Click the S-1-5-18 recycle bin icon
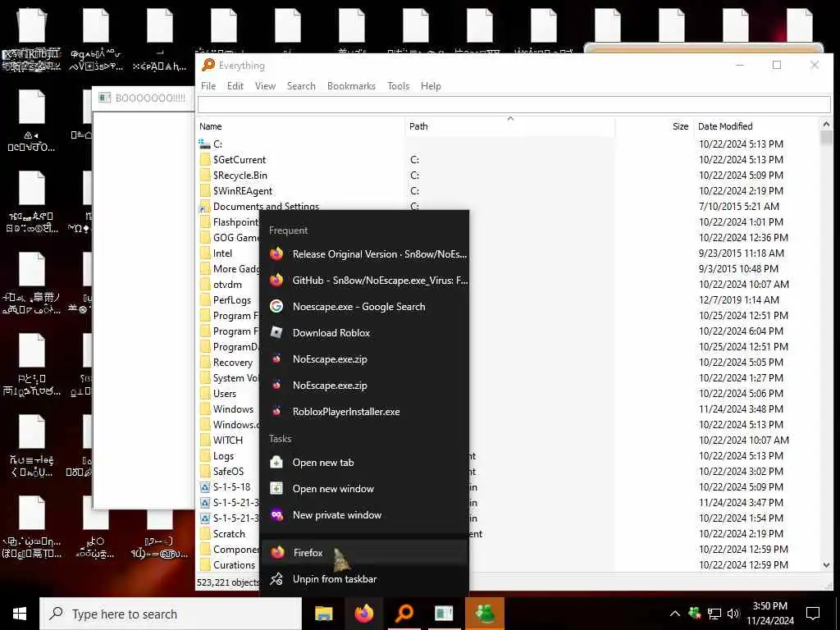 click(204, 487)
